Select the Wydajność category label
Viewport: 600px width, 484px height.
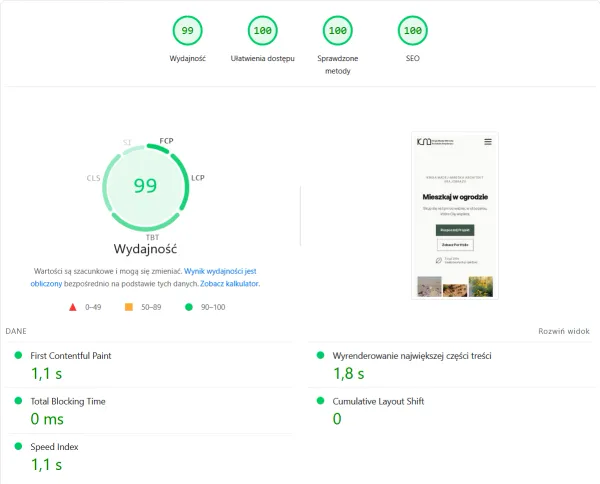[x=188, y=59]
